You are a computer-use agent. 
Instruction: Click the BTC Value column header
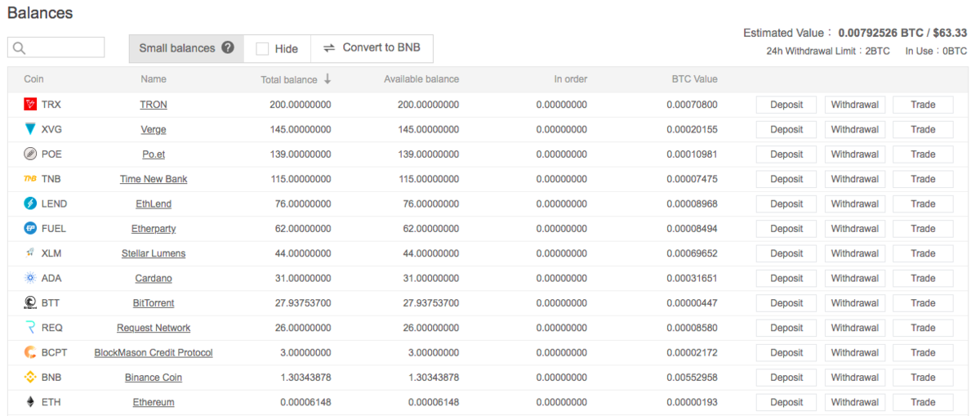click(x=693, y=79)
